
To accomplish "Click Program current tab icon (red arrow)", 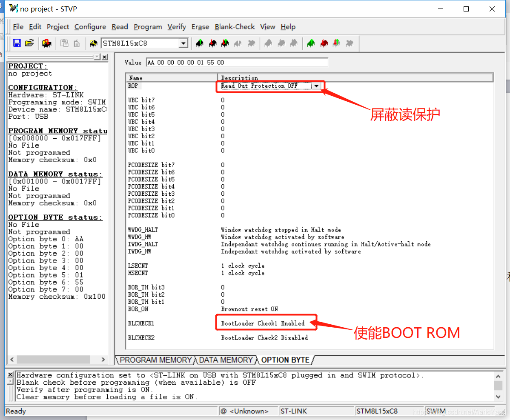I will (213, 43).
